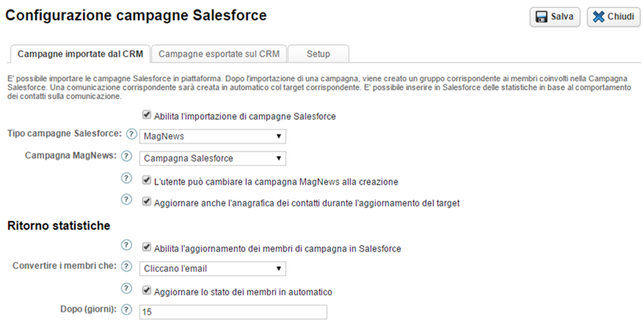The height and width of the screenshot is (328, 644).
Task: Click the Ritorno statistiche heading
Action: (x=59, y=226)
